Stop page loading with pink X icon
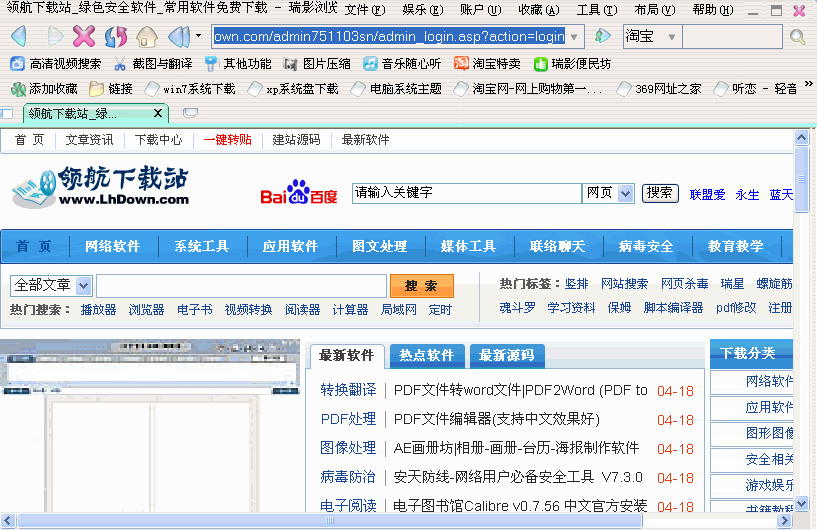The width and height of the screenshot is (817, 530). [x=84, y=36]
